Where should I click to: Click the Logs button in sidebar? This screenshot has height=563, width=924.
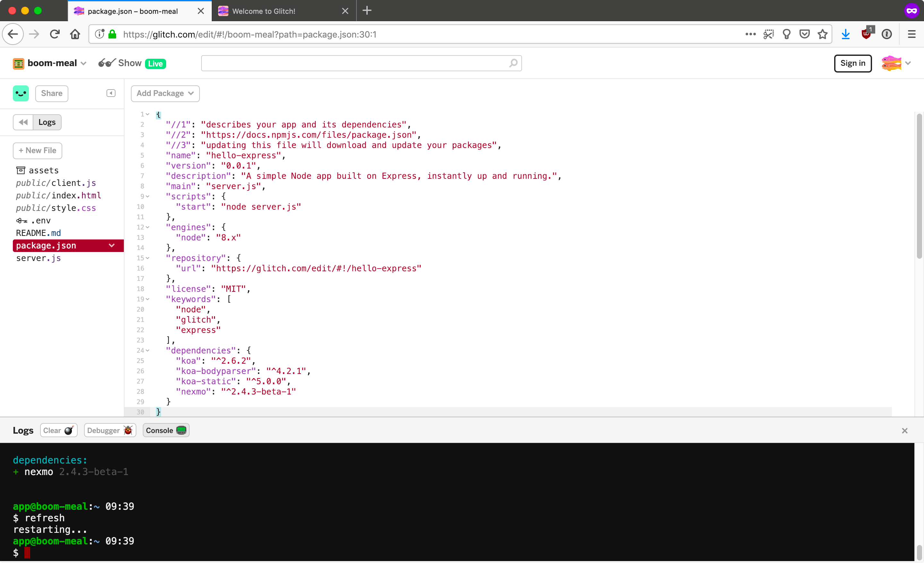pyautogui.click(x=47, y=122)
